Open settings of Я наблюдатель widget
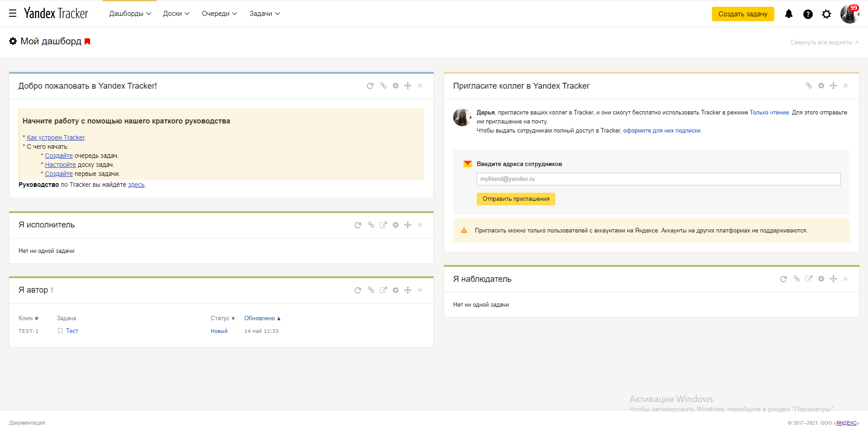The image size is (868, 436). 821,279
